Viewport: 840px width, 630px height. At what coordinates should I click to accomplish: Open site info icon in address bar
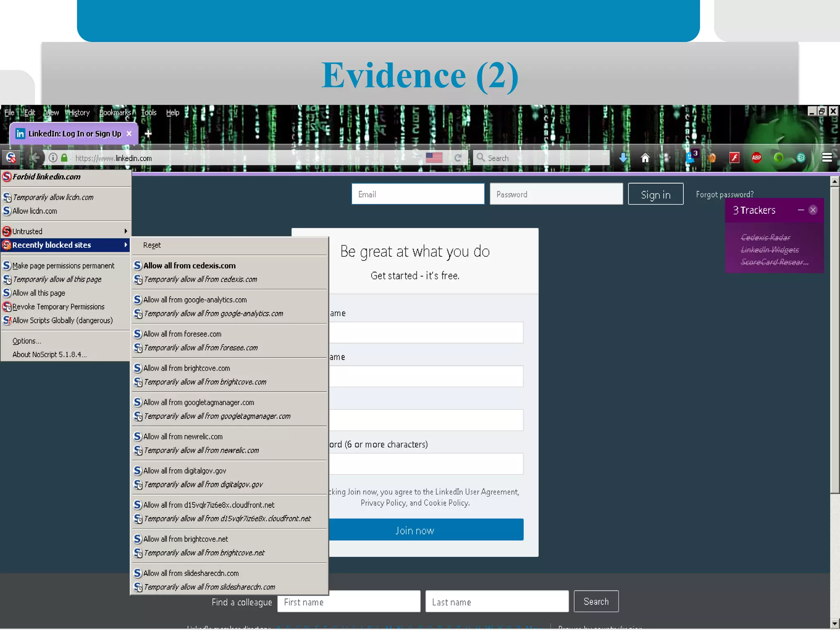pos(53,157)
